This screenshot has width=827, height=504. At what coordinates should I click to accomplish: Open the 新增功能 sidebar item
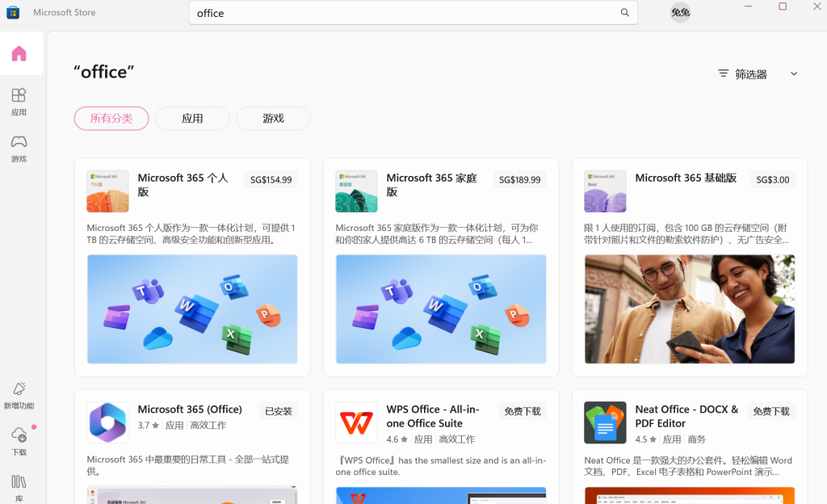tap(19, 396)
